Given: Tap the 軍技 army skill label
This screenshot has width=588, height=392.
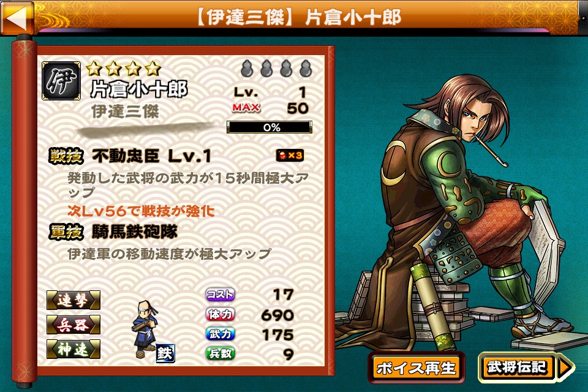Looking at the screenshot, I should [x=66, y=232].
